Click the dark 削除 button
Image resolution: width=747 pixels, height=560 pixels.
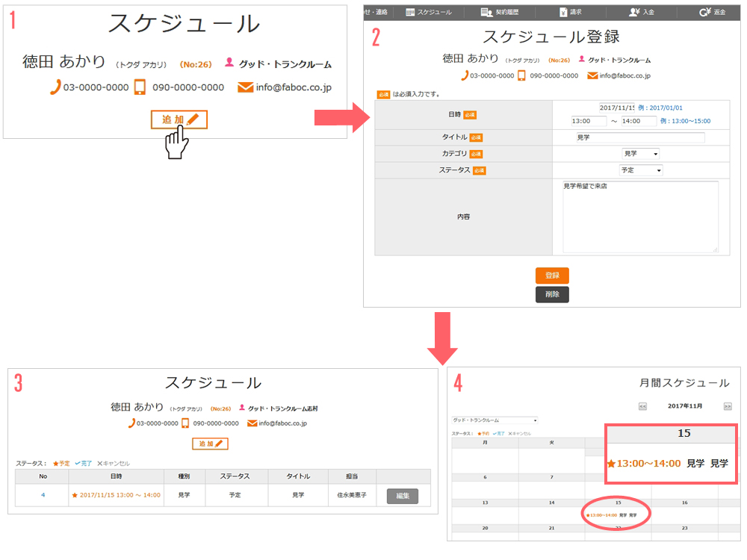[552, 294]
